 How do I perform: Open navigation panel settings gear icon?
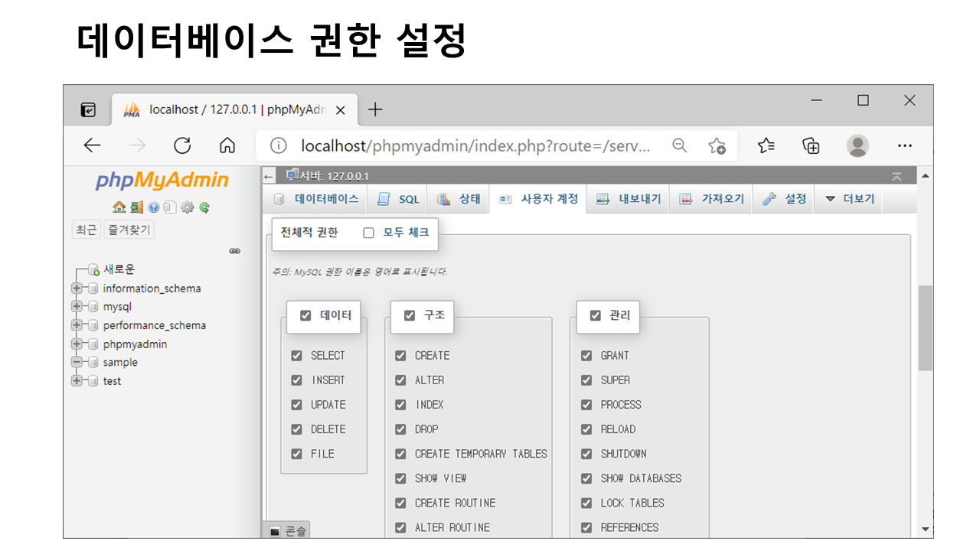tap(187, 207)
